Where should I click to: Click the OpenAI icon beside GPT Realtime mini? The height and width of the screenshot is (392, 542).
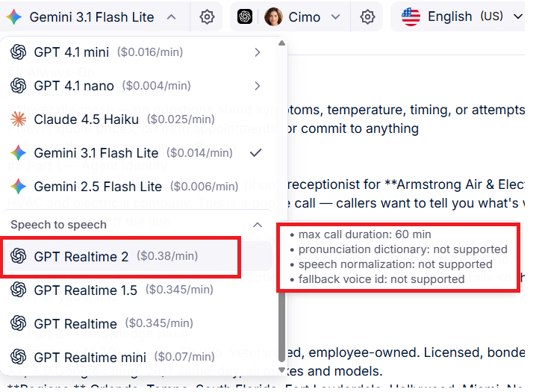coord(19,357)
